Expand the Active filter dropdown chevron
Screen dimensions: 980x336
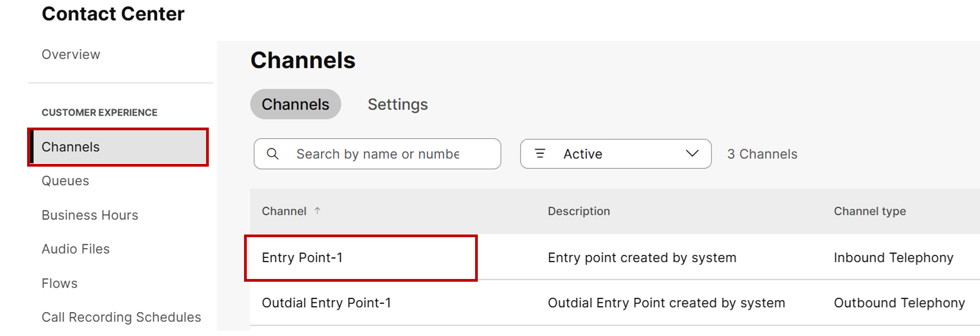[692, 154]
